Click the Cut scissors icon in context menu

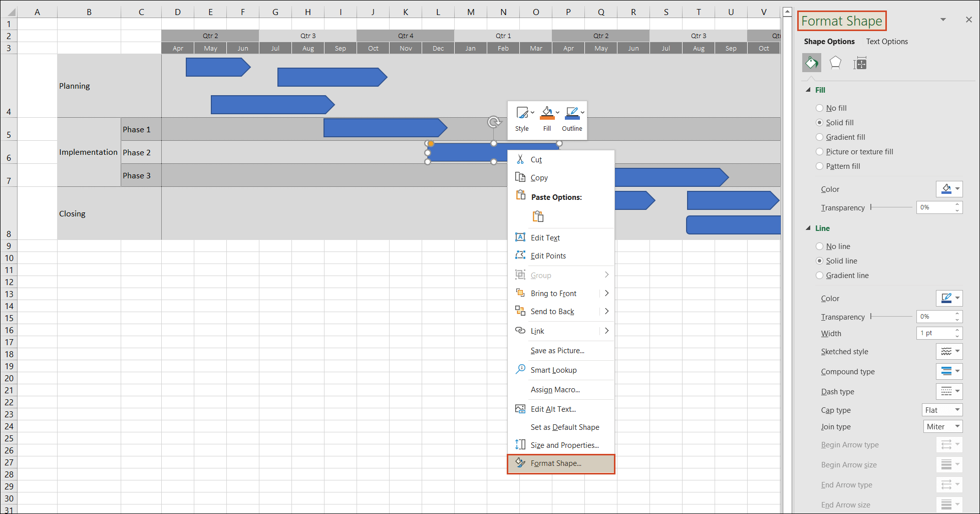click(x=520, y=159)
